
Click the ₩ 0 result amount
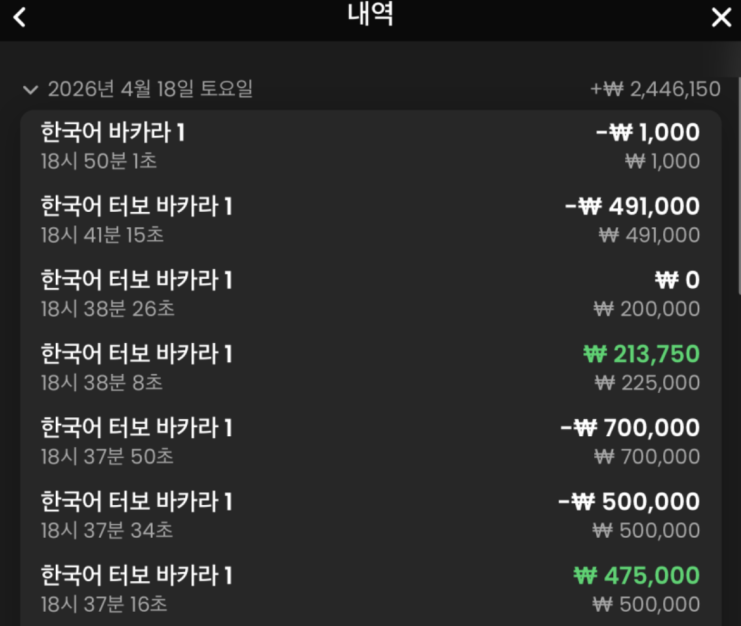point(677,281)
